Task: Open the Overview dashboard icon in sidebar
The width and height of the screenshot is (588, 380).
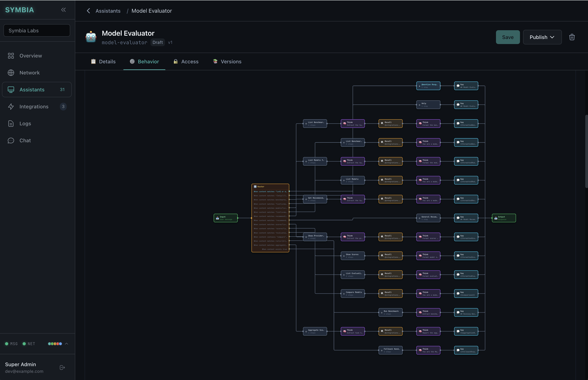Action: point(11,56)
